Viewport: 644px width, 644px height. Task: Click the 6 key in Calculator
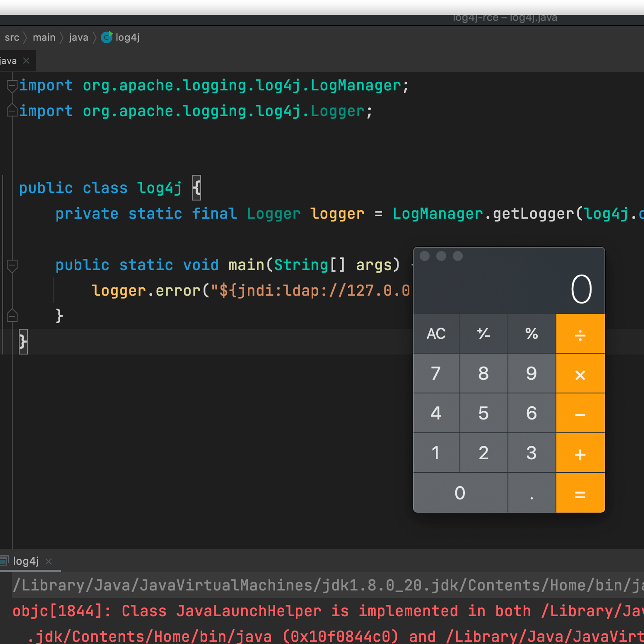click(x=532, y=413)
